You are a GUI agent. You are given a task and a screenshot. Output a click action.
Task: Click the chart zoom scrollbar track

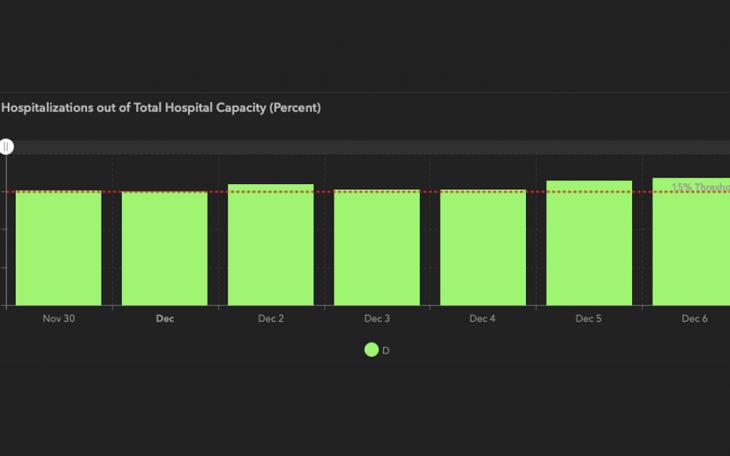click(370, 147)
